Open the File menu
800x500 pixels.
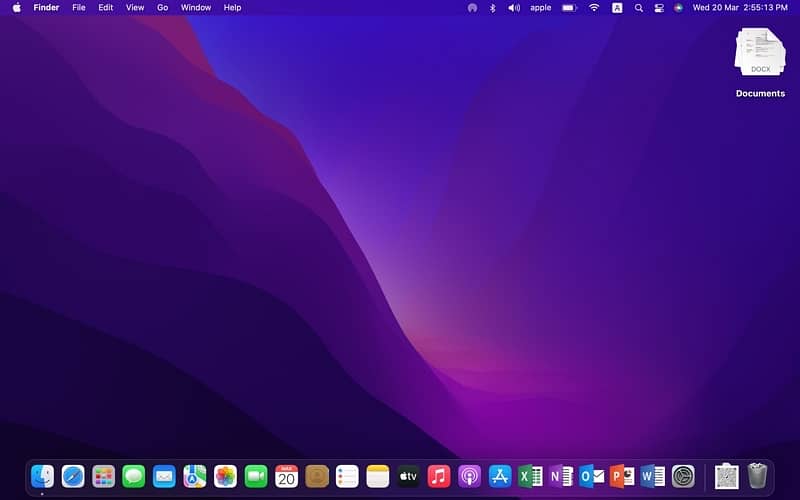[x=78, y=7]
